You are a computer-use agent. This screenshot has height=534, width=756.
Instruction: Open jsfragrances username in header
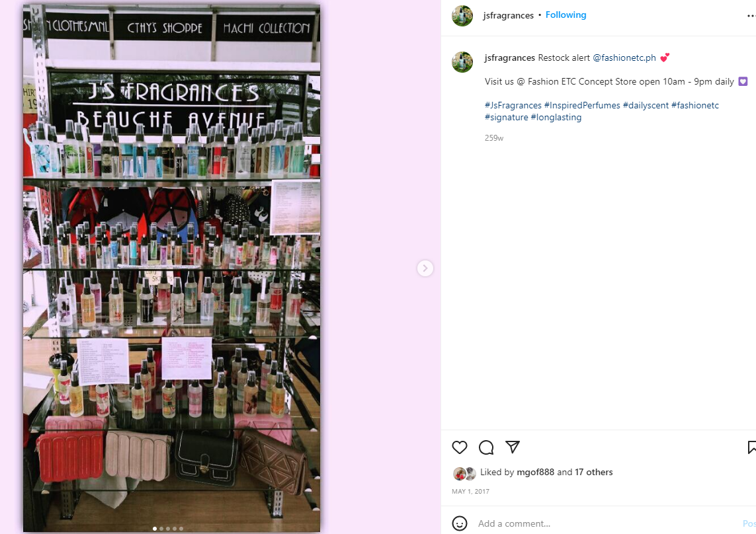508,15
